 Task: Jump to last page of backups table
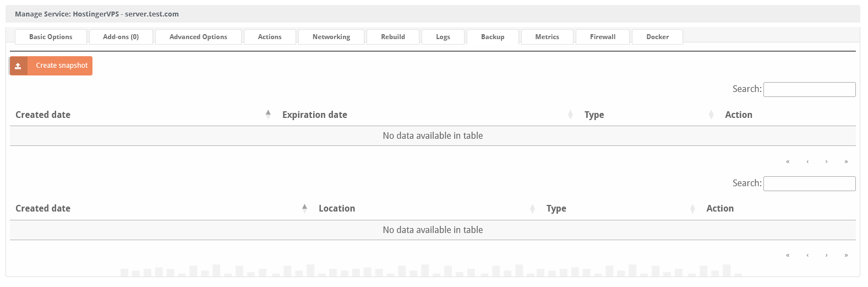[846, 255]
